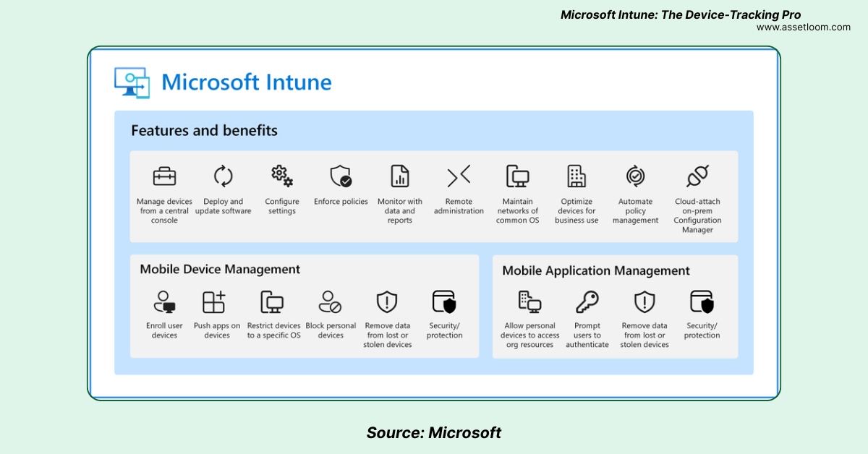
Task: Select the Remote administration arrows icon
Action: [459, 176]
